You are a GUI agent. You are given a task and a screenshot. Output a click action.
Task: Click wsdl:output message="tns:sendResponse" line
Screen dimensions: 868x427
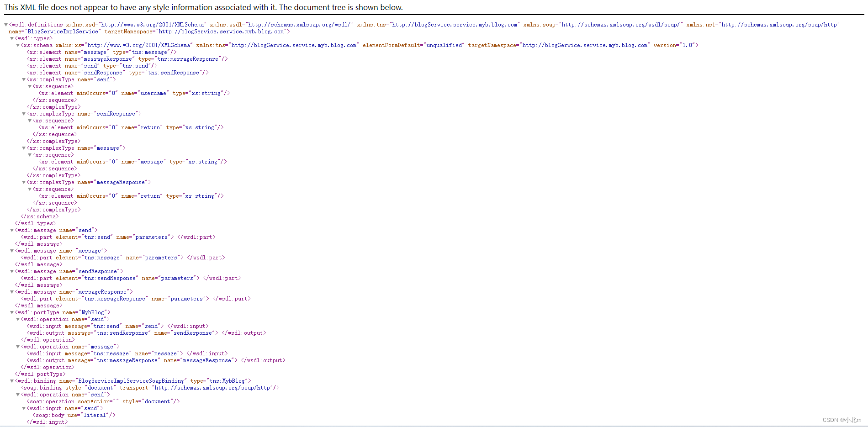146,333
